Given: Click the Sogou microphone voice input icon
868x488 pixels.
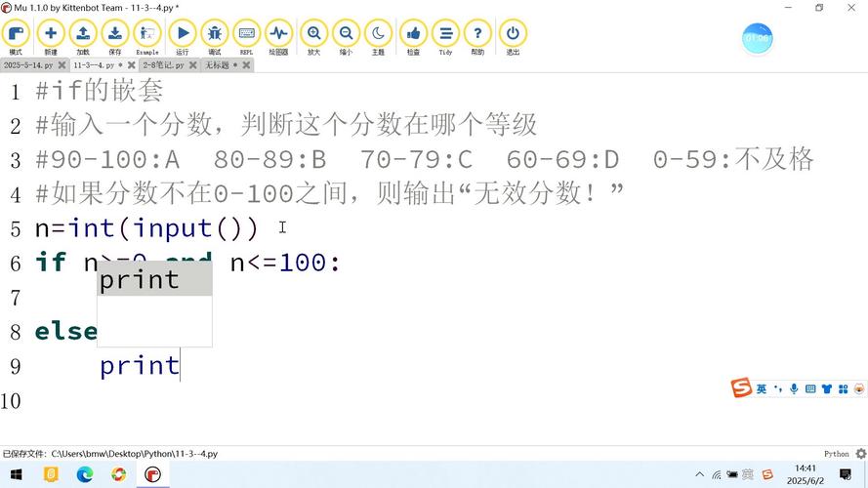Looking at the screenshot, I should (794, 389).
